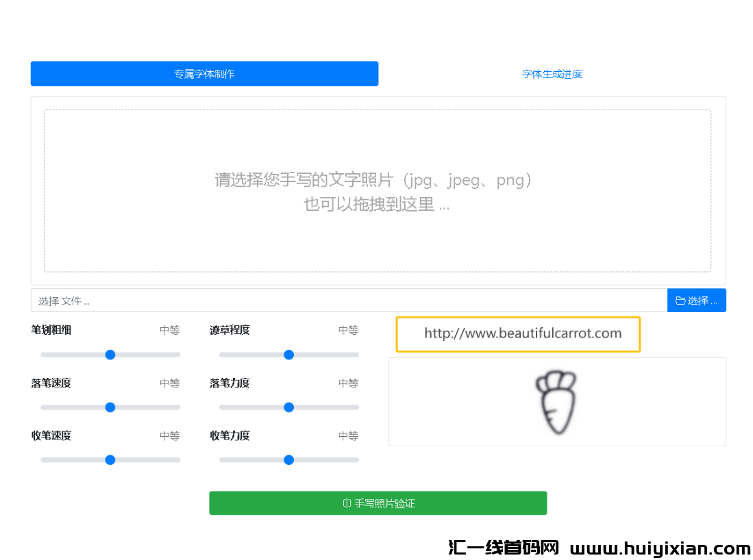The height and width of the screenshot is (560, 753).
Task: Click the 收笔力度 slider handle
Action: click(x=288, y=460)
